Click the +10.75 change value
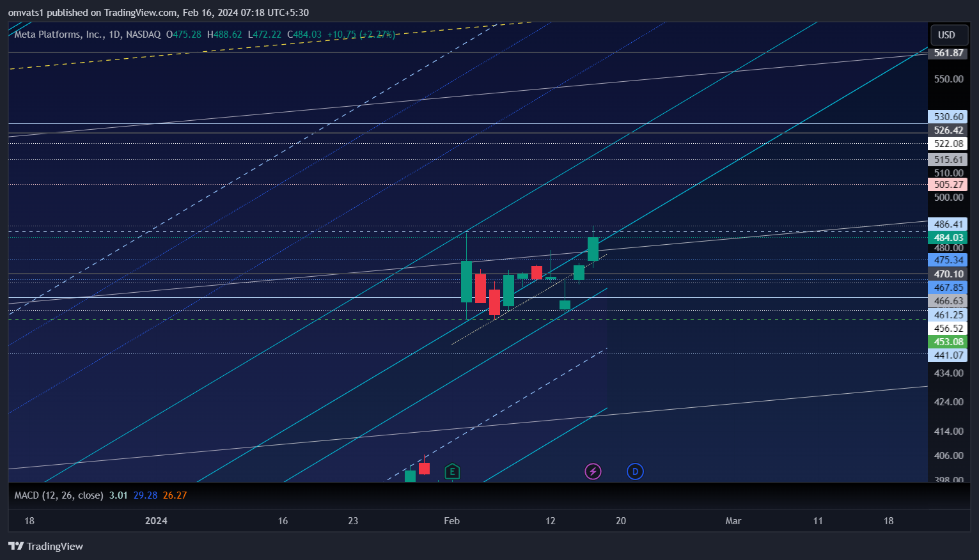Screen dimensions: 979x560 tap(341, 35)
